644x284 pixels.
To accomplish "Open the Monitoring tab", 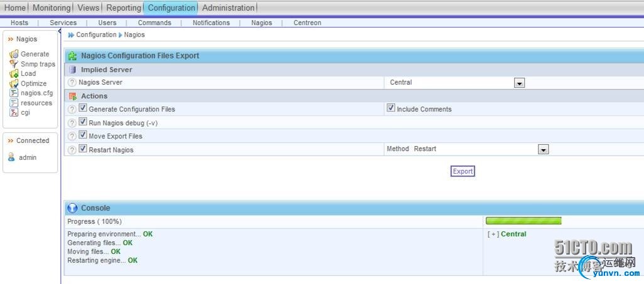I will point(51,8).
